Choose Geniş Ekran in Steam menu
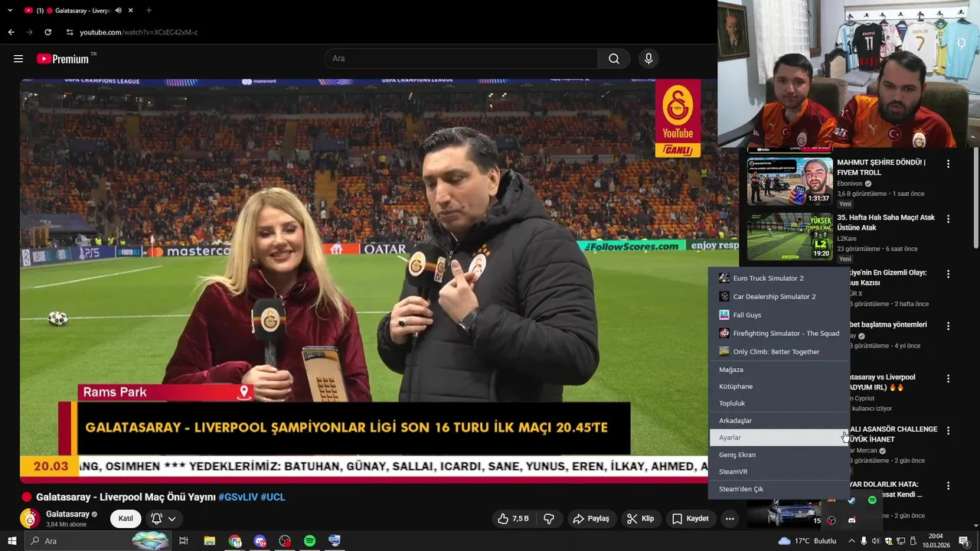The height and width of the screenshot is (551, 980). click(x=779, y=455)
